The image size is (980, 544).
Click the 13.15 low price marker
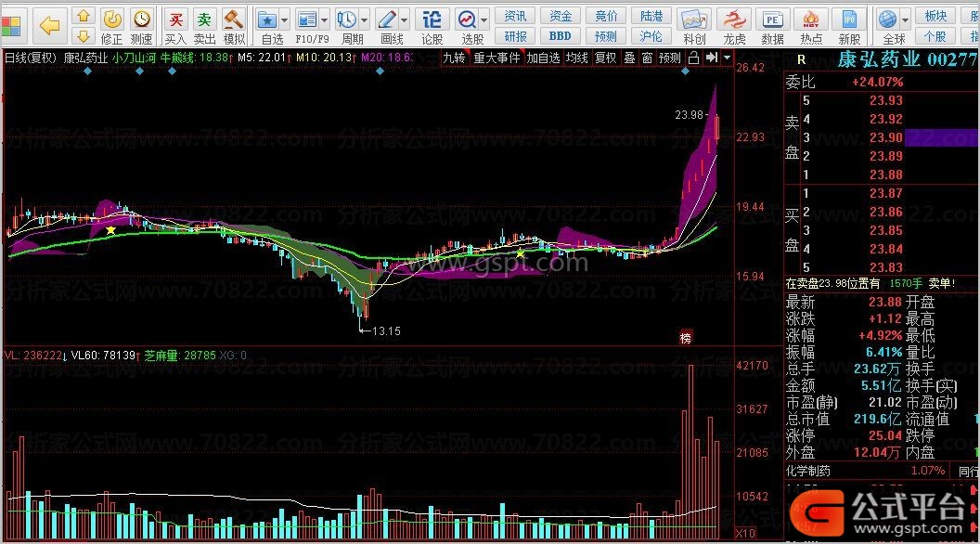click(386, 330)
